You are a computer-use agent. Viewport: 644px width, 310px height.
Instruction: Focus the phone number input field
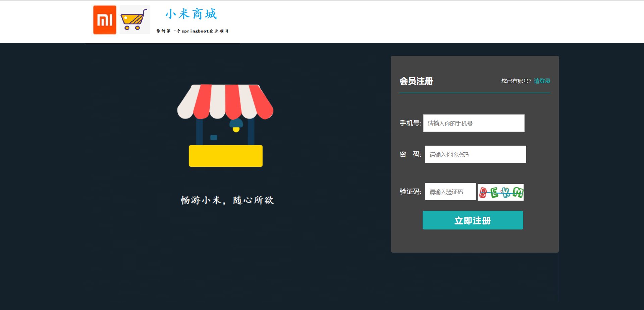tap(474, 123)
